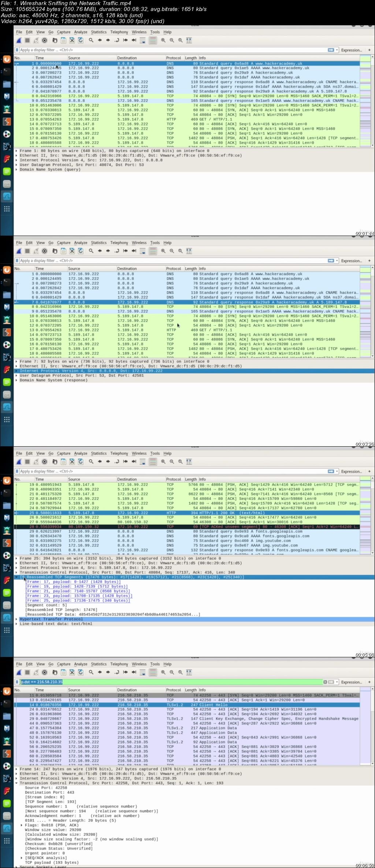Viewport: 375px width, 868px height.
Task: Open Firefox from dock in 00:01:44 frame
Action: coord(7,59)
